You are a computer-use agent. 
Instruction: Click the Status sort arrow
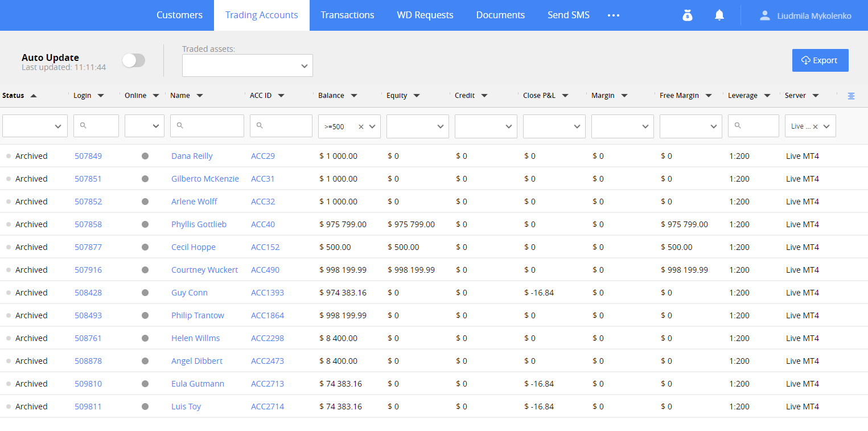pyautogui.click(x=34, y=96)
